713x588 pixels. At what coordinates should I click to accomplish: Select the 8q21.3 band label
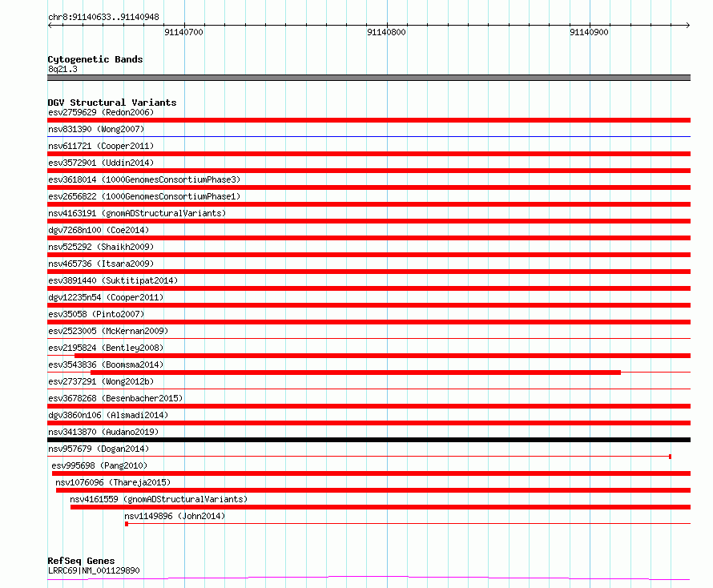tap(62, 69)
